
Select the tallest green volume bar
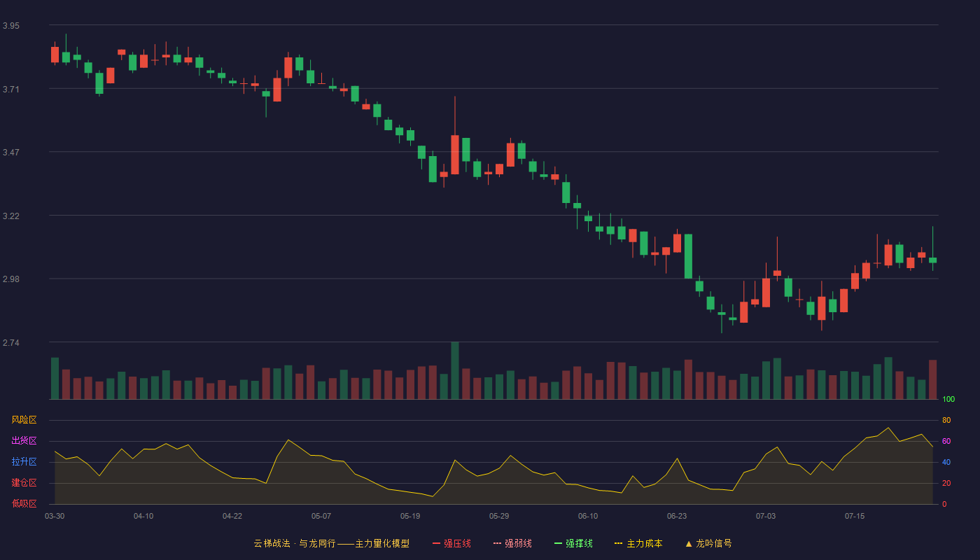click(455, 370)
